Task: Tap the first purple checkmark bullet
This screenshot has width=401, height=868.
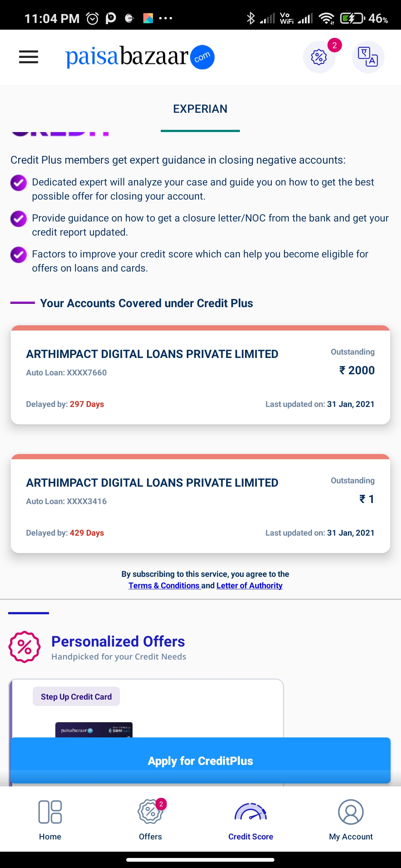Action: 19,183
